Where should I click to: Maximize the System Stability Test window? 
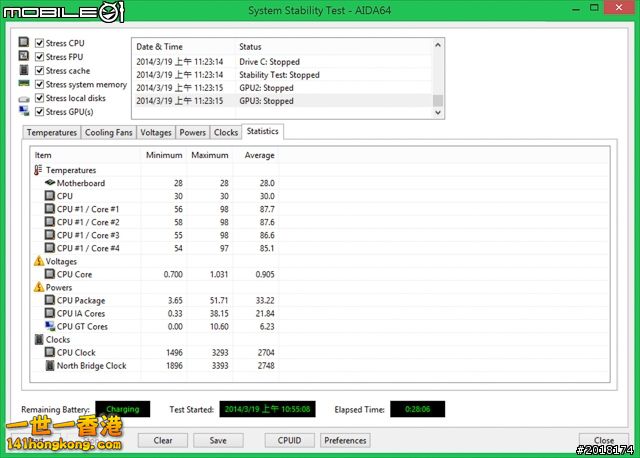[x=594, y=8]
